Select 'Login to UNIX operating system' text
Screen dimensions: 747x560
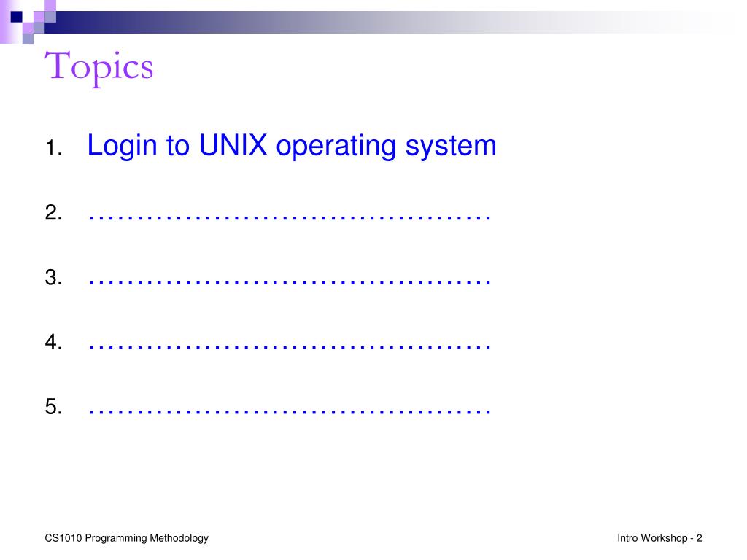pyautogui.click(x=292, y=146)
